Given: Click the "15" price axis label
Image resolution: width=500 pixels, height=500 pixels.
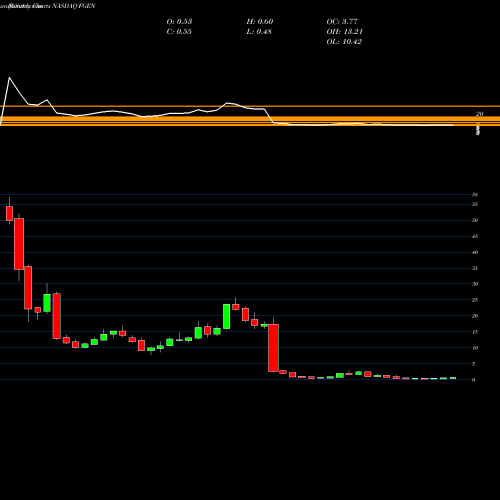Looking at the screenshot, I should click(x=475, y=332).
